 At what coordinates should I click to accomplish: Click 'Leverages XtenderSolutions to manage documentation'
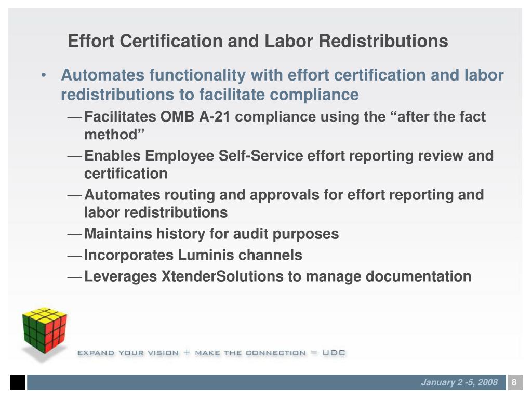277,276
